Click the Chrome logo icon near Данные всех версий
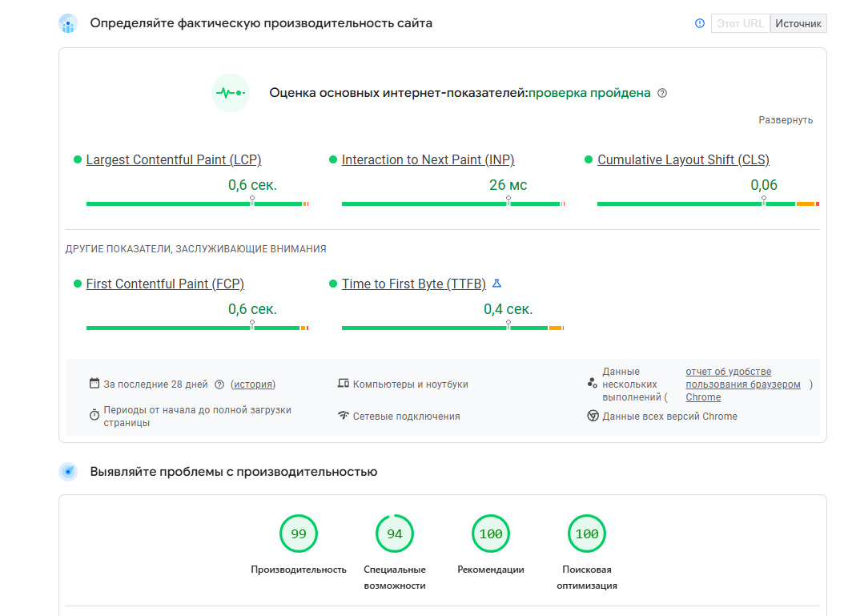 [x=593, y=416]
